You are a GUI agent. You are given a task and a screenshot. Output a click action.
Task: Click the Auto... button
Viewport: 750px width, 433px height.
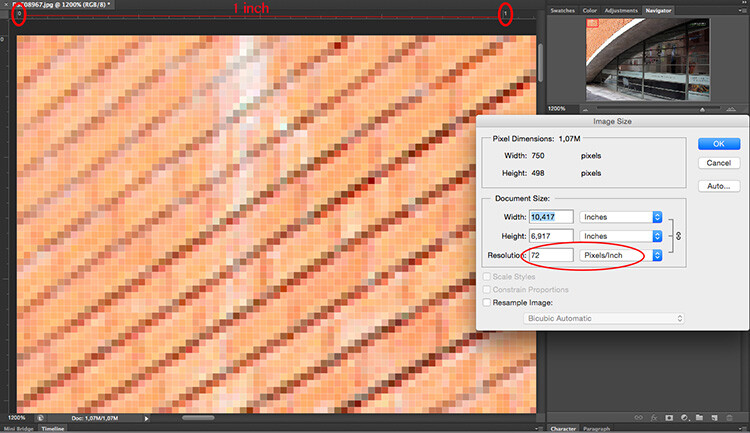pos(715,186)
